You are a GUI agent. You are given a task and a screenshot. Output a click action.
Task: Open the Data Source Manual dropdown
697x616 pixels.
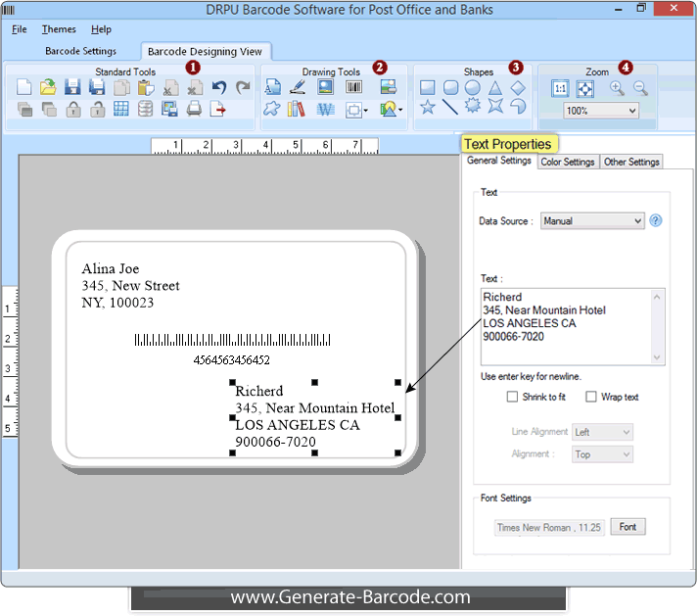click(592, 220)
